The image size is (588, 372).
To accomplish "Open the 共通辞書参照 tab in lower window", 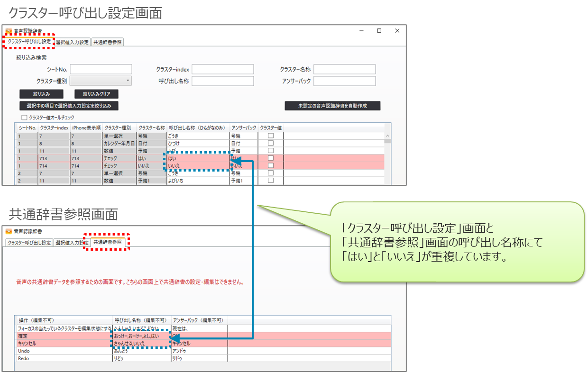I will (107, 242).
